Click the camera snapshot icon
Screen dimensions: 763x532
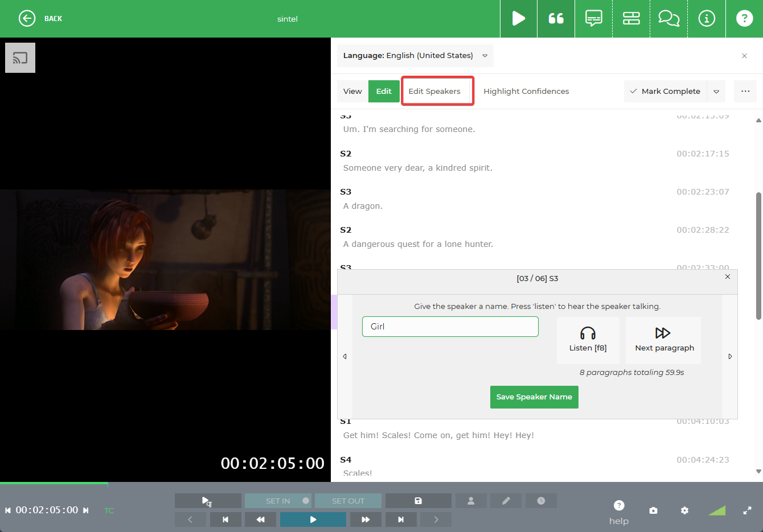pyautogui.click(x=653, y=510)
